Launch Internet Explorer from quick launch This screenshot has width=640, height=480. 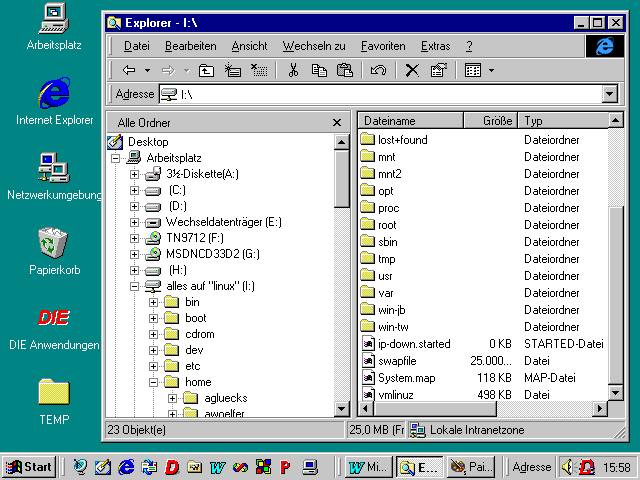click(126, 467)
